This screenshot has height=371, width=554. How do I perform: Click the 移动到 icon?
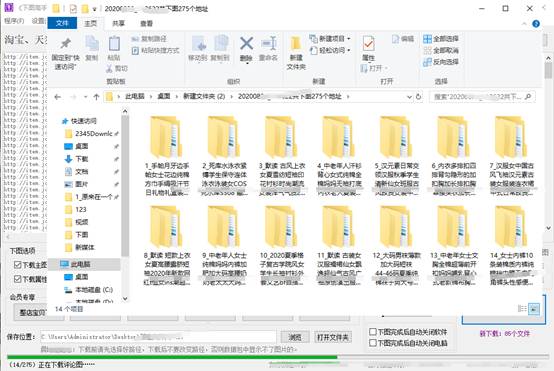pos(199,44)
